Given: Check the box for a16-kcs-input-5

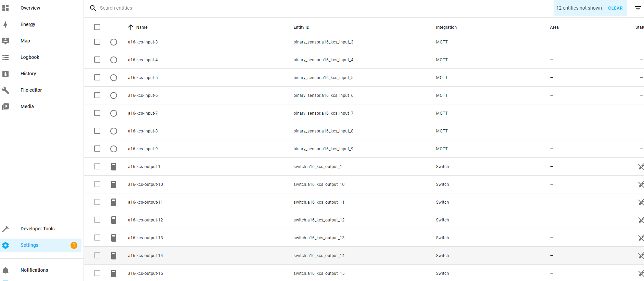Looking at the screenshot, I should point(97,78).
